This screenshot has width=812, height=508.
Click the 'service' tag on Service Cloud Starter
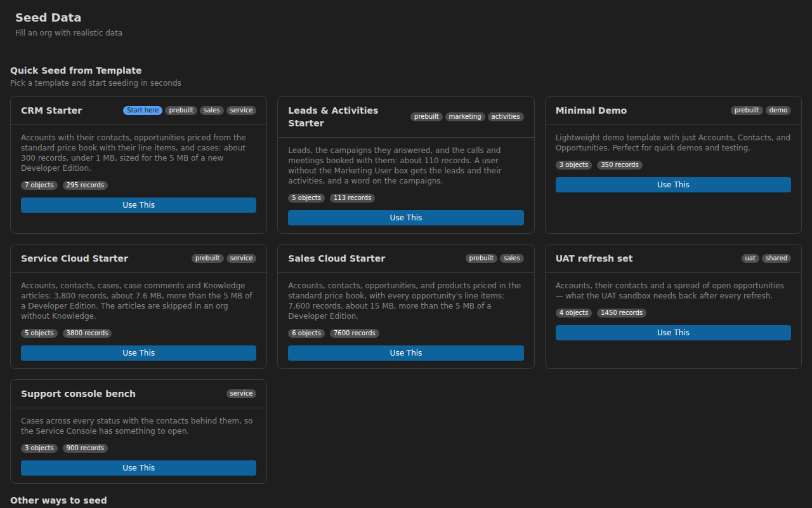(x=242, y=258)
